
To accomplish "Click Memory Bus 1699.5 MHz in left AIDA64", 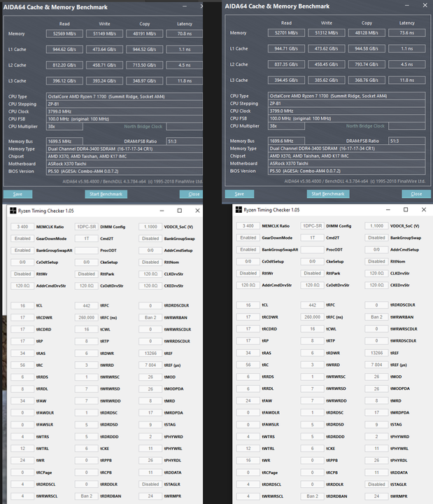I will pos(64,141).
